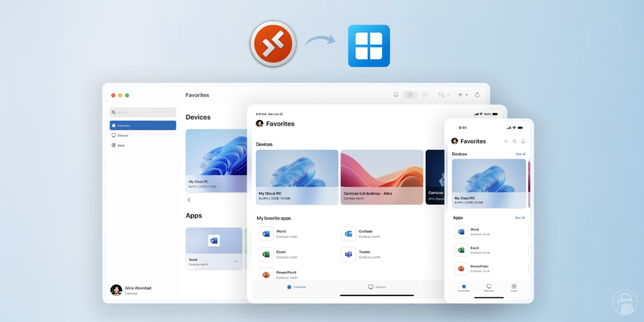Open Word app card in Mac window

point(214,248)
